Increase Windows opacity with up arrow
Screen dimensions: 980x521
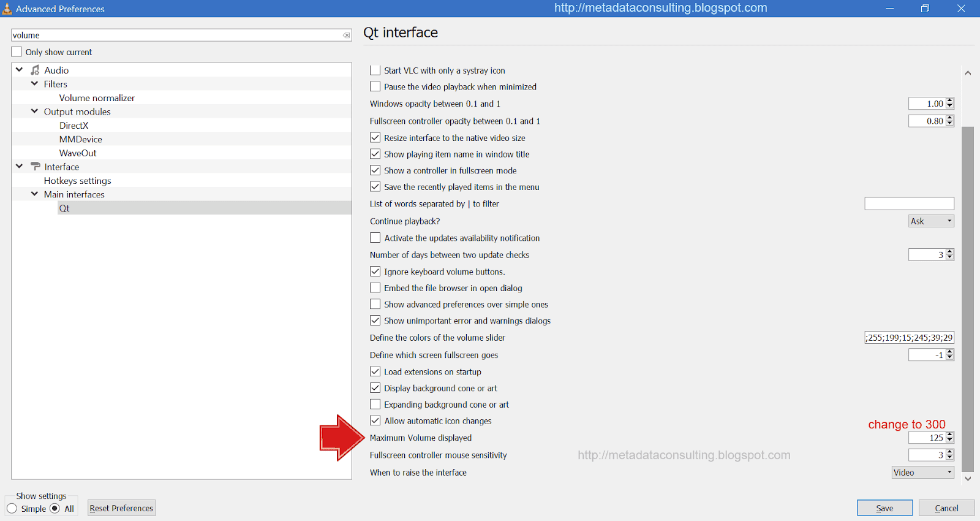click(x=950, y=101)
